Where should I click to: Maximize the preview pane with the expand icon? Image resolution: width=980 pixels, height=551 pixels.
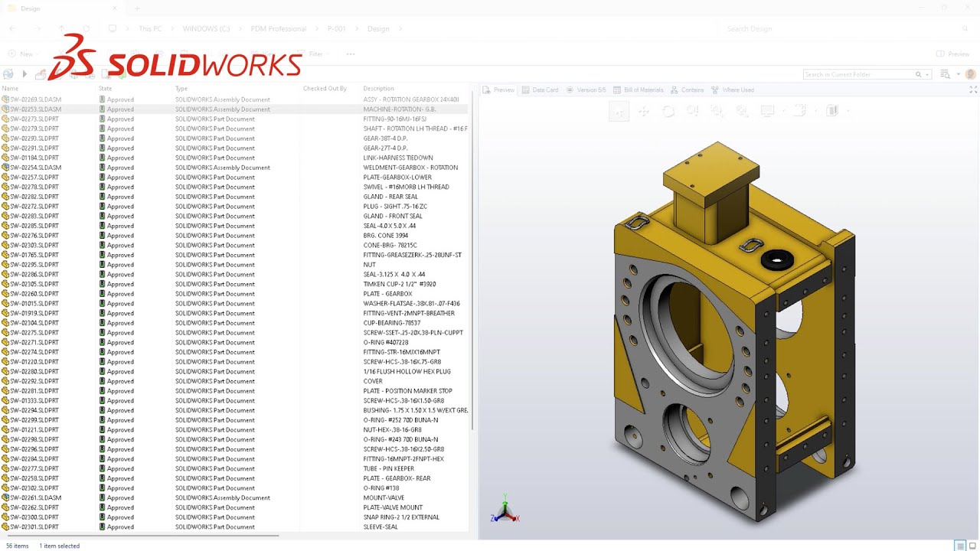973,90
